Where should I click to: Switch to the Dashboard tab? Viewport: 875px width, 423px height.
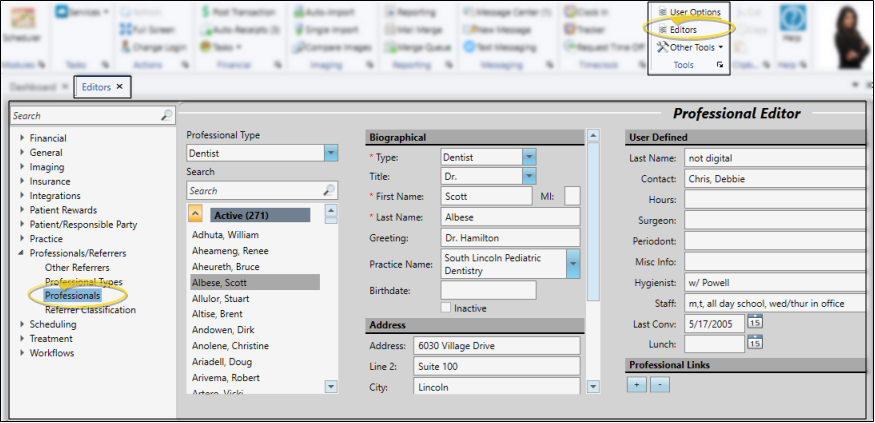point(33,87)
